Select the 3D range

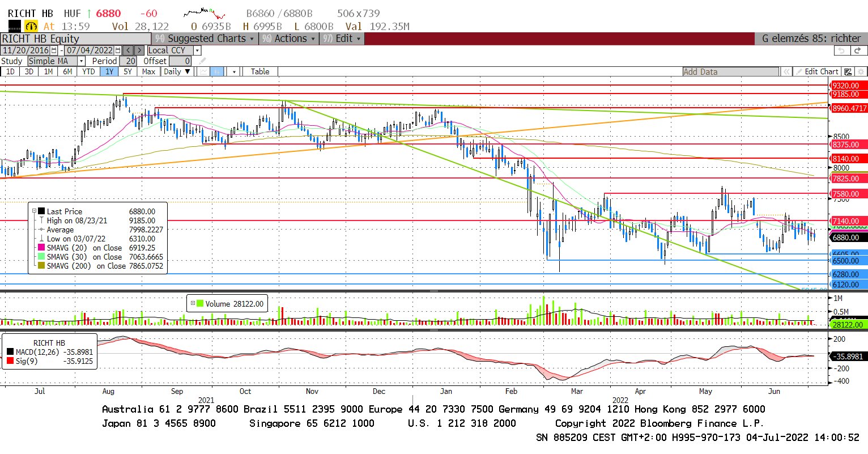[29, 71]
